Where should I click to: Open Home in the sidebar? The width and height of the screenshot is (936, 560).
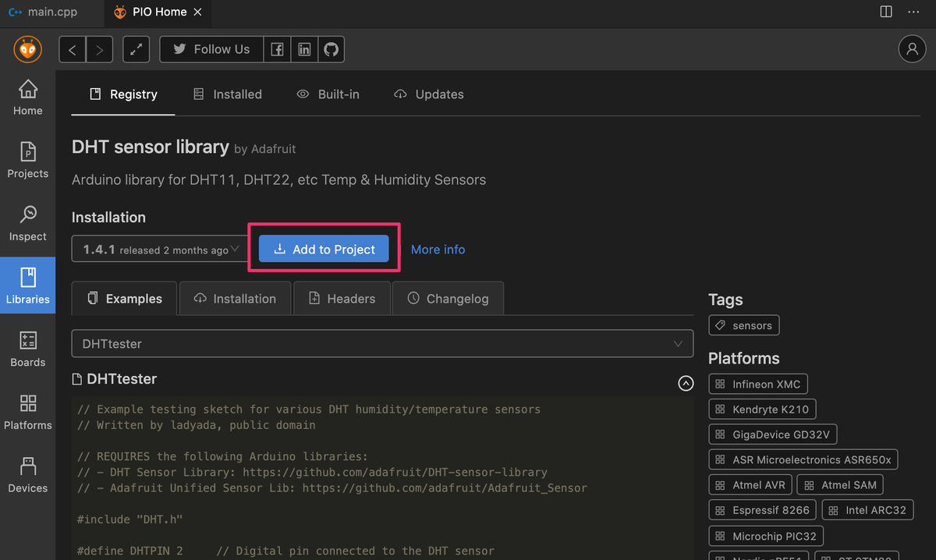pyautogui.click(x=27, y=98)
